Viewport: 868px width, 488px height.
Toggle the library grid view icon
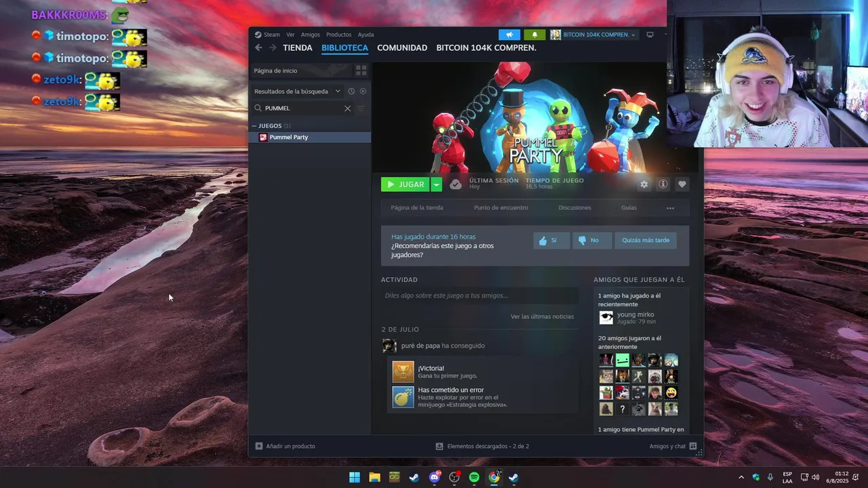tap(361, 70)
